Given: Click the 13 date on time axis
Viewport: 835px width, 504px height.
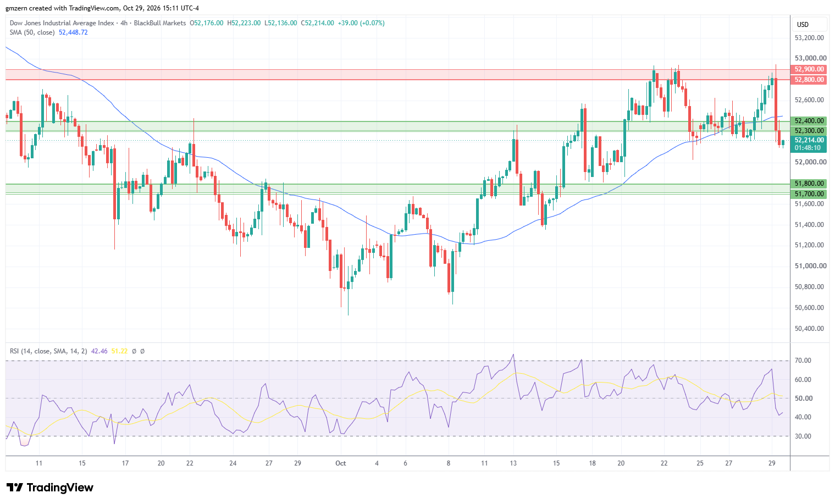Looking at the screenshot, I should [513, 463].
